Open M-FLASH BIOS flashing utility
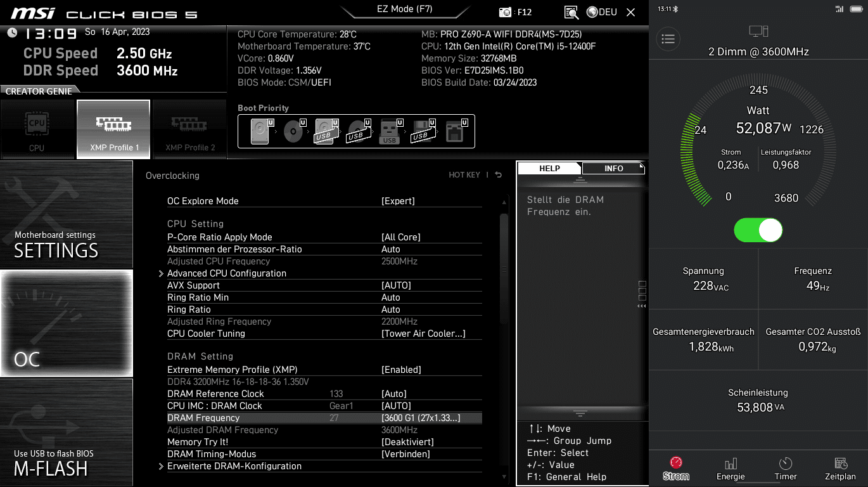This screenshot has width=868, height=487. 67,432
